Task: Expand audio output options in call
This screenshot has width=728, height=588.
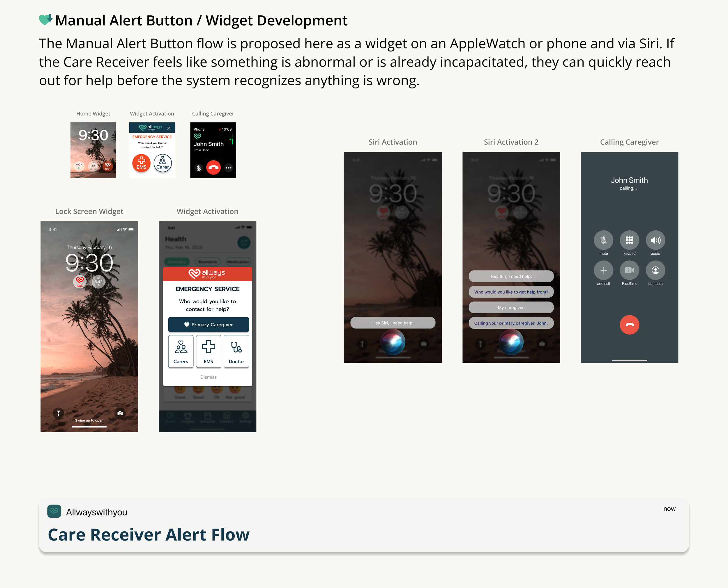Action: (655, 241)
